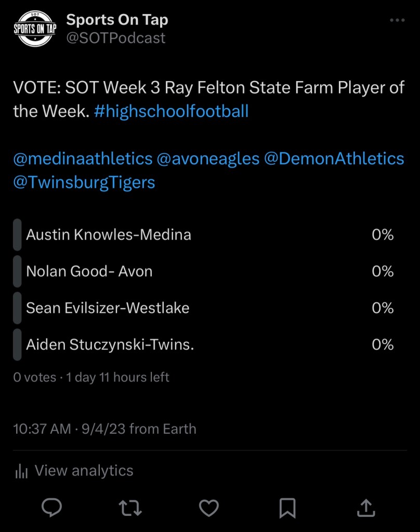Tap the reply speech bubble icon
The height and width of the screenshot is (532, 420).
click(x=51, y=507)
